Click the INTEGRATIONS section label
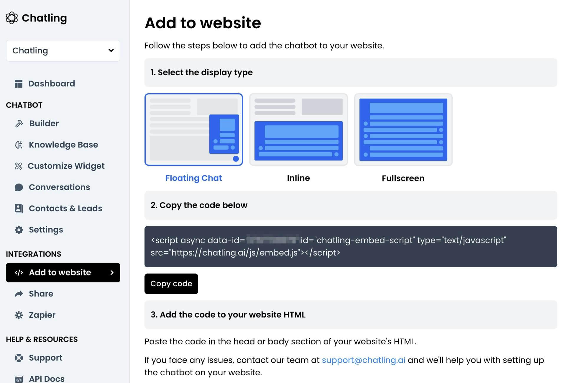 pyautogui.click(x=34, y=254)
